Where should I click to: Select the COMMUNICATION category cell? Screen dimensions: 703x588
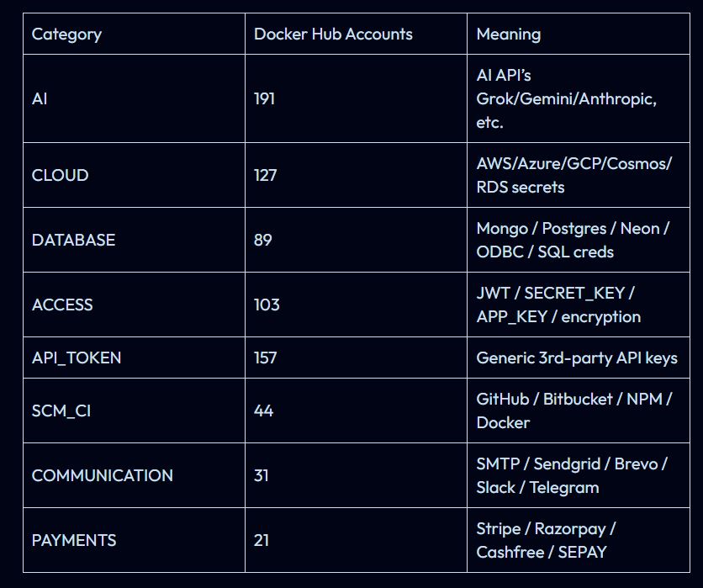[103, 475]
